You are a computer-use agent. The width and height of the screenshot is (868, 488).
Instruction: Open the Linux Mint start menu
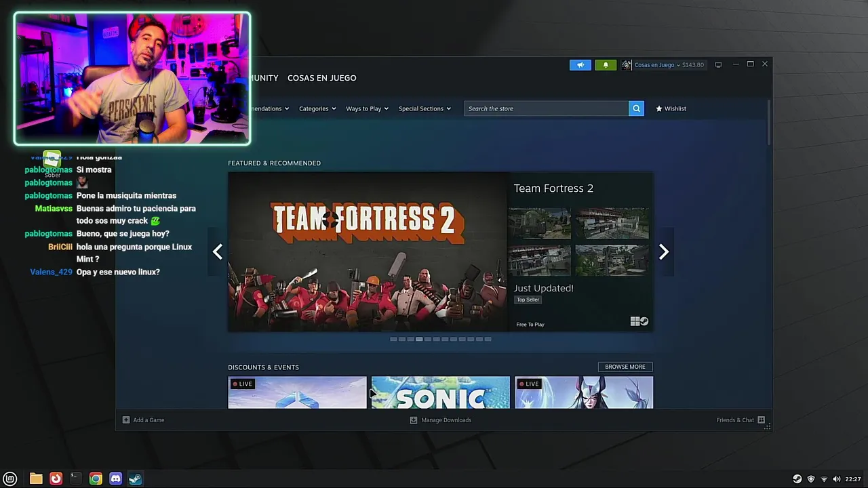point(10,479)
